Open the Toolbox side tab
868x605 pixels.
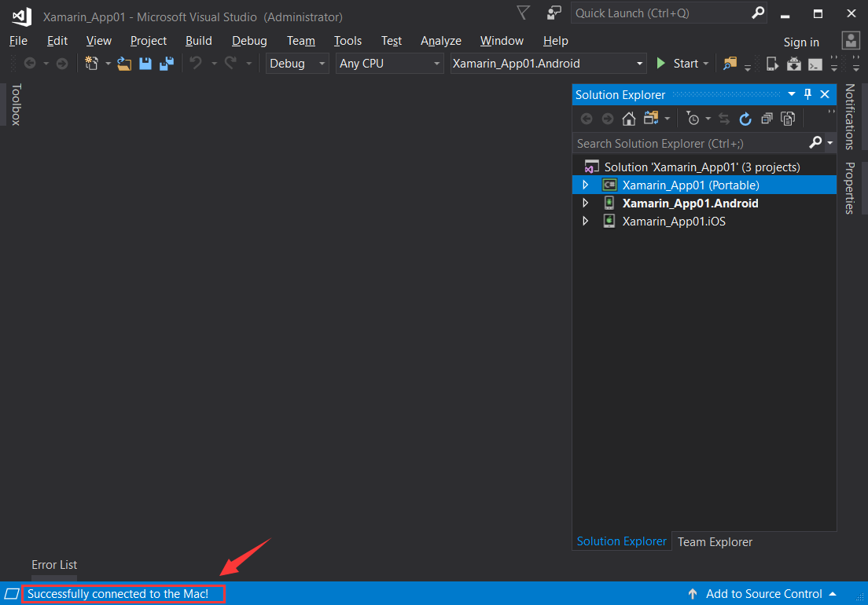(16, 104)
